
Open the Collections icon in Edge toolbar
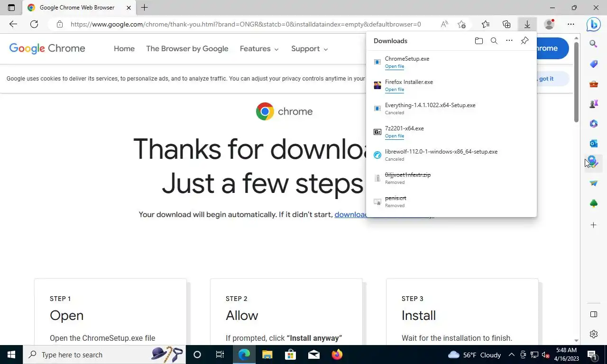coord(506,24)
